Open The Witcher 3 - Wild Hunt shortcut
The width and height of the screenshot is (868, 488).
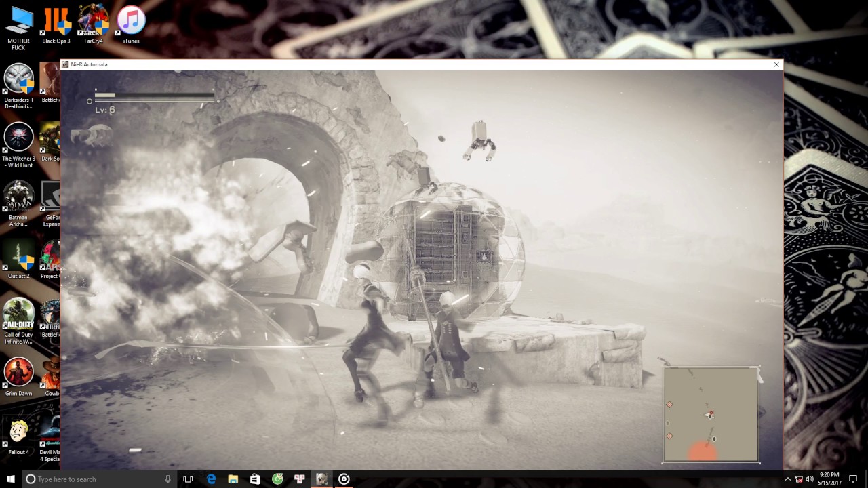[x=19, y=145]
